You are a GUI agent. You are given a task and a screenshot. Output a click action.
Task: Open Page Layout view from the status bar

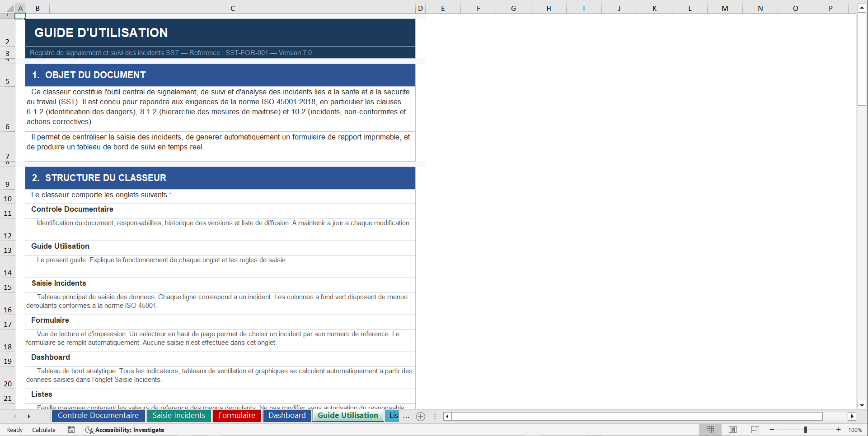pyautogui.click(x=732, y=430)
